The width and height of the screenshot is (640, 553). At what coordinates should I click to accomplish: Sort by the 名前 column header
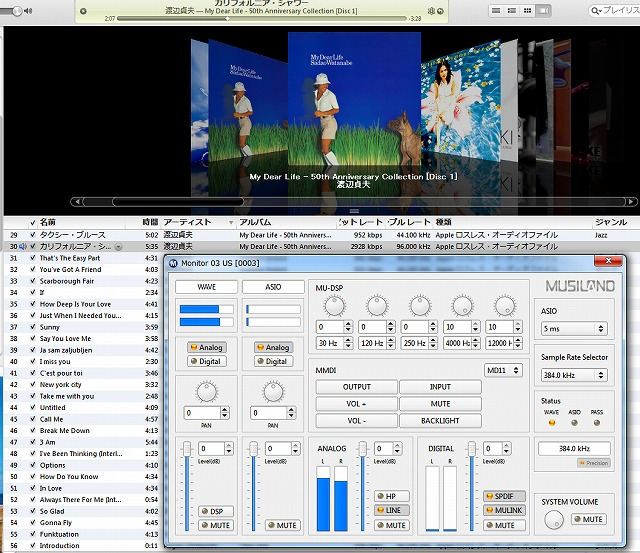(x=47, y=222)
